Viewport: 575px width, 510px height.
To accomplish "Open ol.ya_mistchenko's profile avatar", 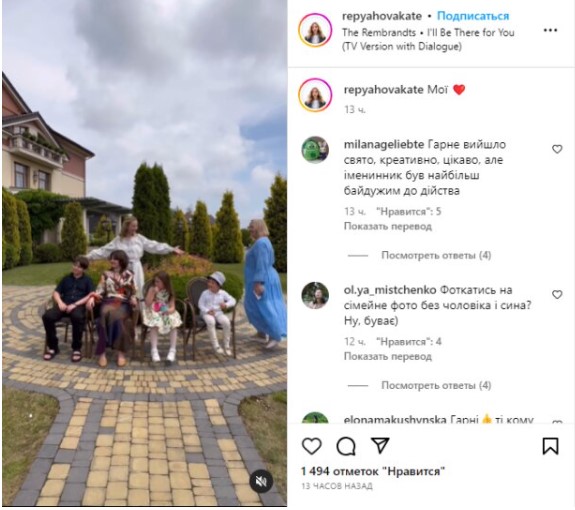I will point(315,295).
